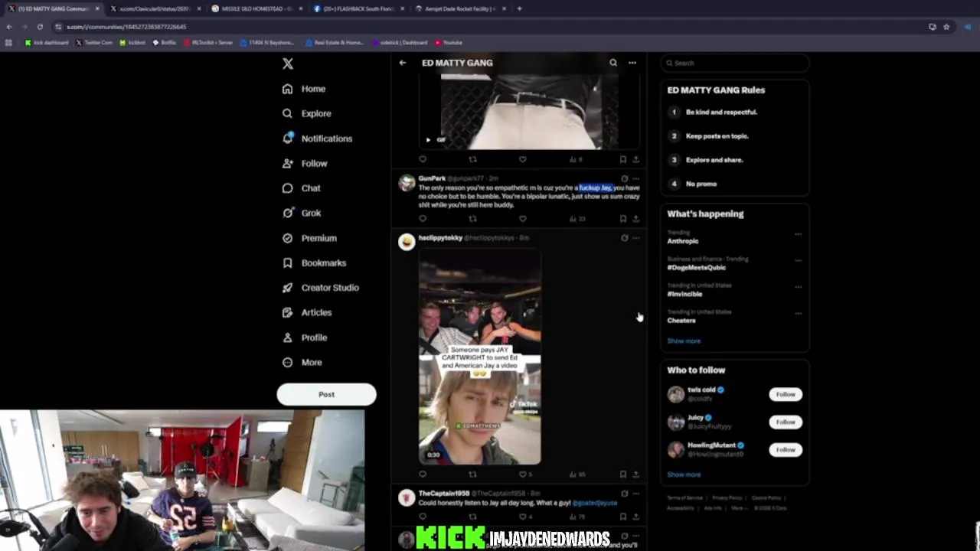Like GunPark's post
This screenshot has width=980, height=551.
point(523,219)
